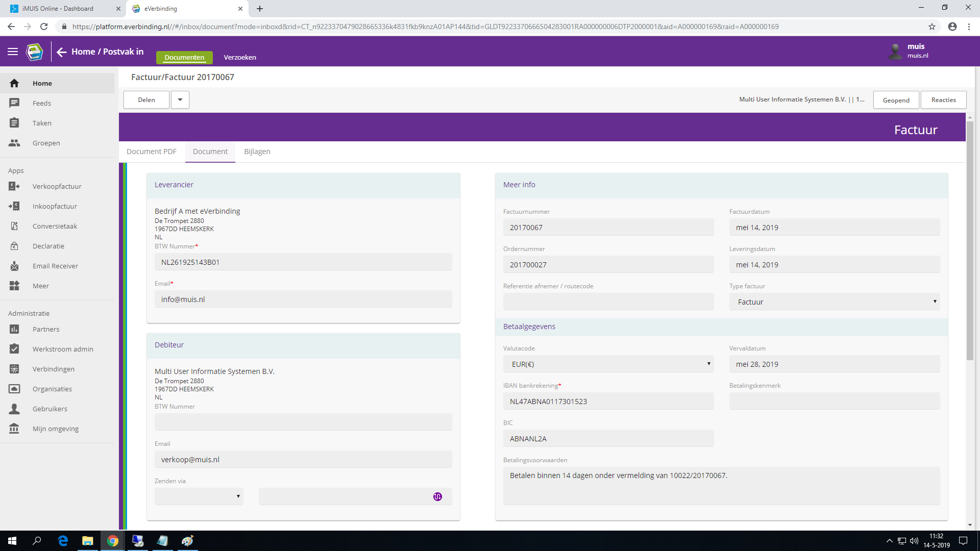Open the Email Receiver app
Image resolution: width=980 pixels, height=551 pixels.
pos(55,266)
